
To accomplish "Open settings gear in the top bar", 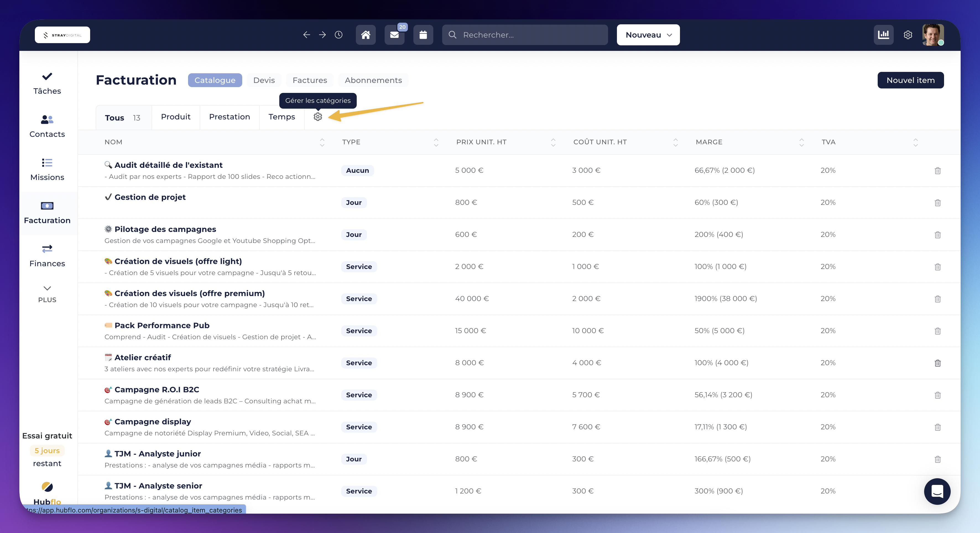I will (x=908, y=35).
